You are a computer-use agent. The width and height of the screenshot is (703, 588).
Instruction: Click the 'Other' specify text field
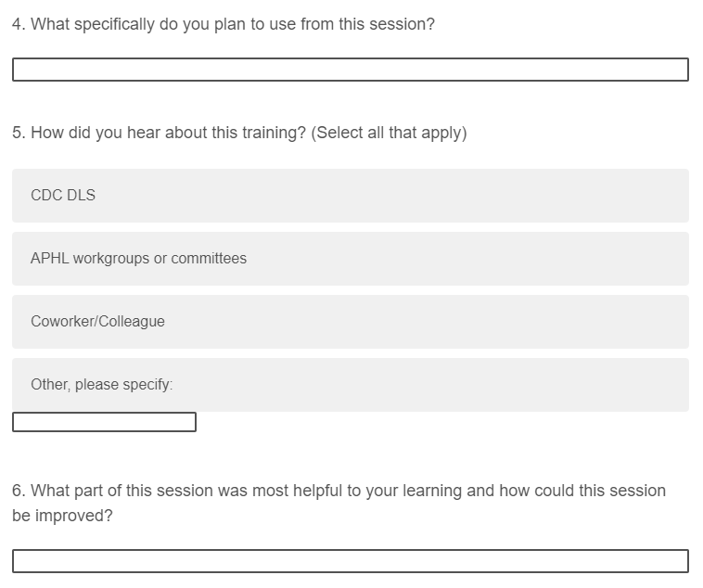(104, 422)
